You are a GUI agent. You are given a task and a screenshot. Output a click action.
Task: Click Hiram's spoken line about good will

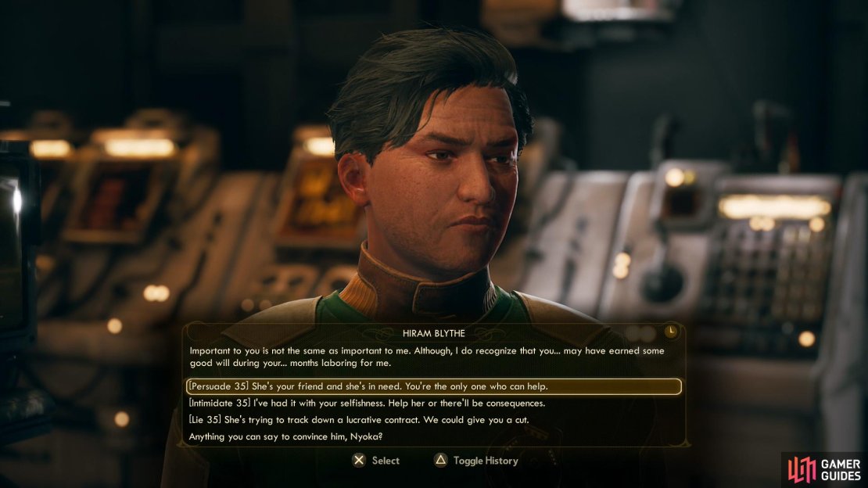[427, 357]
